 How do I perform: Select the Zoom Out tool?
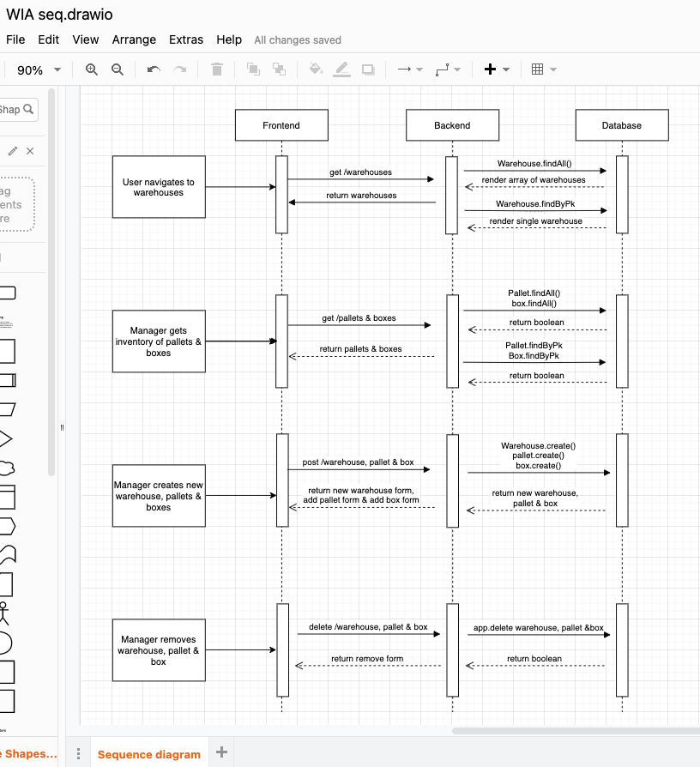tap(115, 69)
